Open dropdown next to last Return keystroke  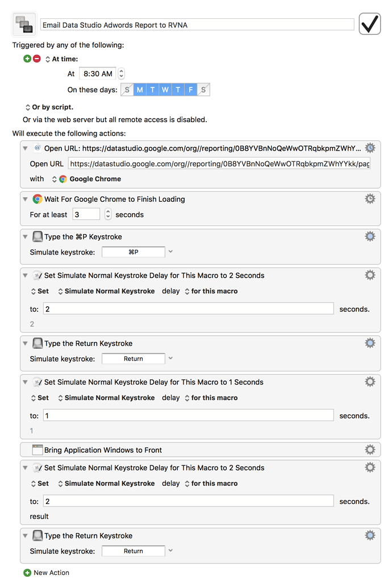click(170, 551)
